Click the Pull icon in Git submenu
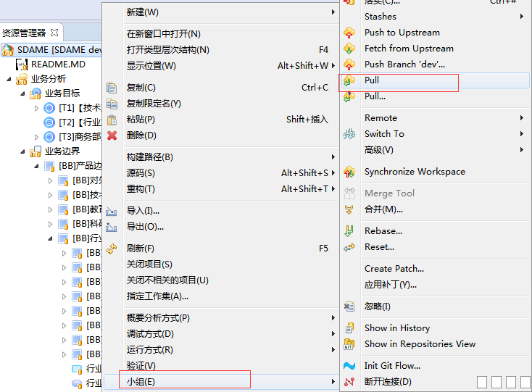The image size is (532, 392). (x=350, y=80)
